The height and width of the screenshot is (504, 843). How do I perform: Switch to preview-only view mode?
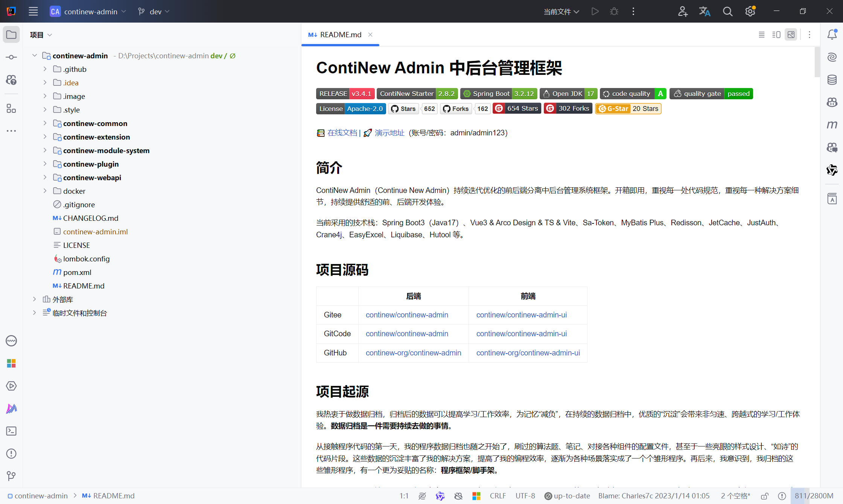coord(791,35)
